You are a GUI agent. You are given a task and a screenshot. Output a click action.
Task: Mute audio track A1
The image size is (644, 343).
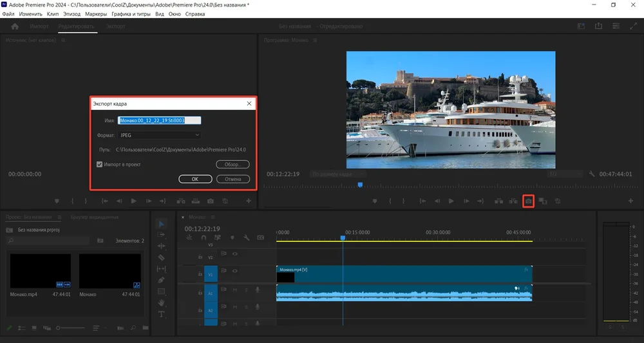[x=234, y=290]
